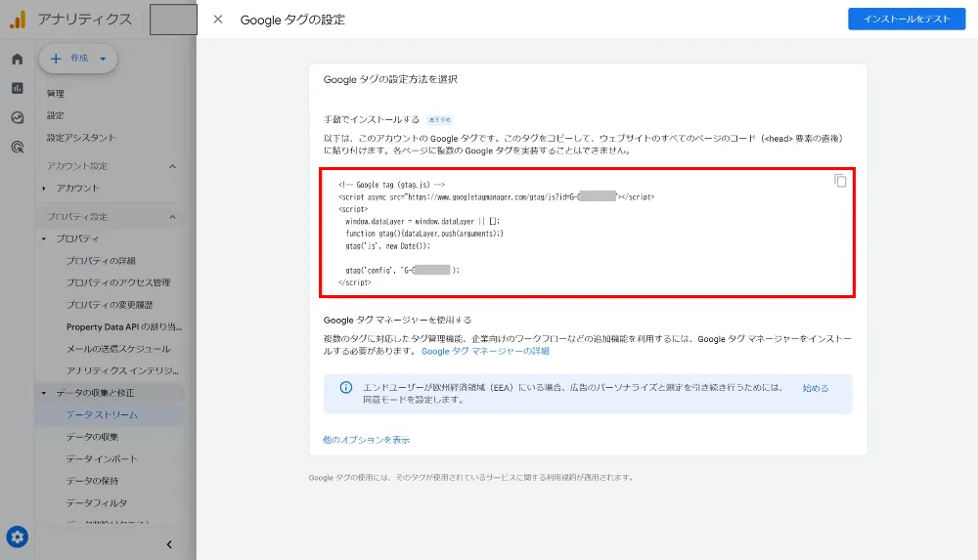Screen dimensions: 978x560
Task: Click the Google Analytics logo
Action: click(x=18, y=20)
